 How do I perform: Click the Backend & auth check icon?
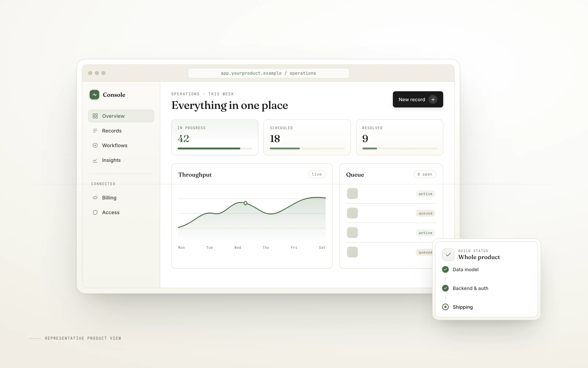pos(445,288)
